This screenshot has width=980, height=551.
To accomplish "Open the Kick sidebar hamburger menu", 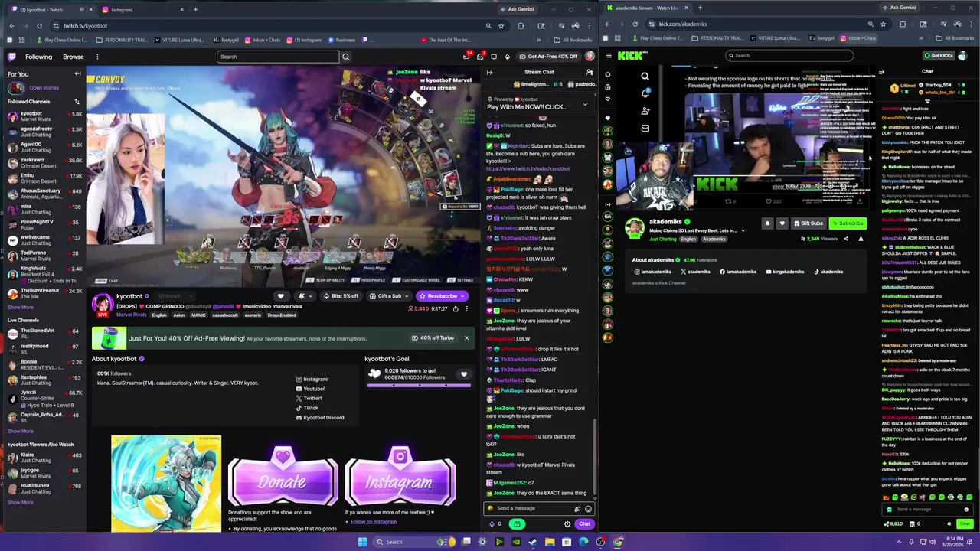I will (608, 55).
